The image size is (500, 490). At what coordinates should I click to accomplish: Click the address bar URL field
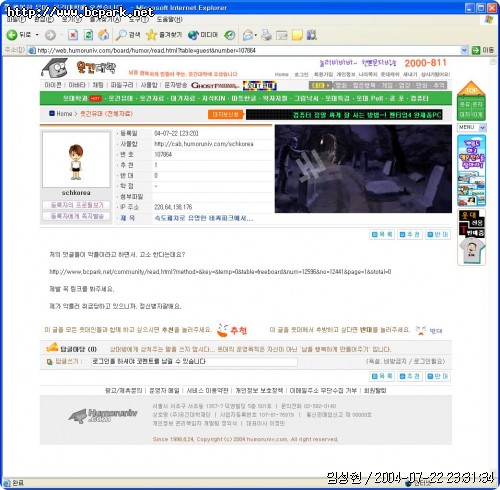coord(247,50)
